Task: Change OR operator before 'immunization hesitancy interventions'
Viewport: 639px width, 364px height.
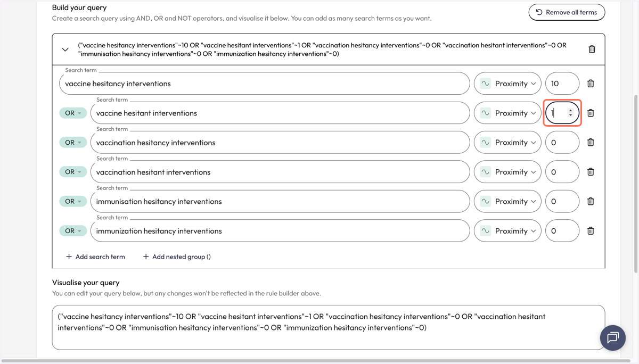Action: (x=73, y=231)
